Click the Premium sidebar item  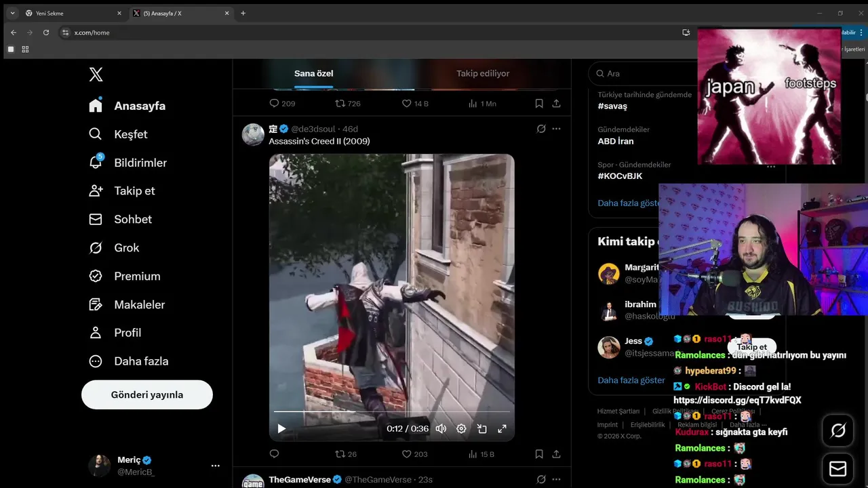[x=125, y=276]
